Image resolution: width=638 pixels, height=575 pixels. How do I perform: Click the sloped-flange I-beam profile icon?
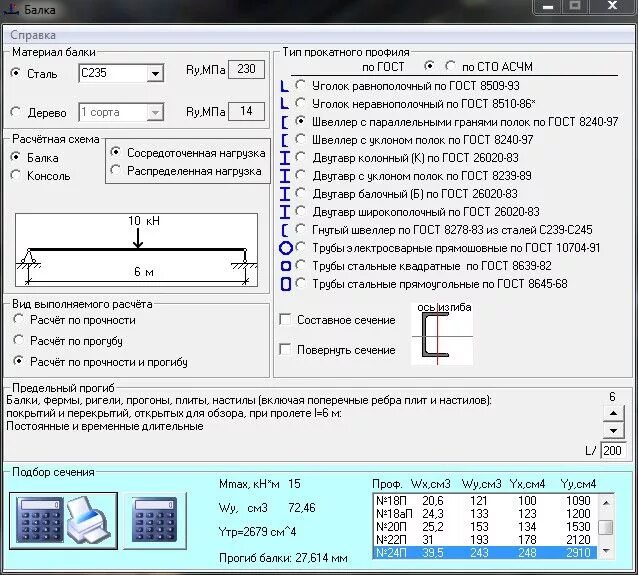(x=285, y=176)
